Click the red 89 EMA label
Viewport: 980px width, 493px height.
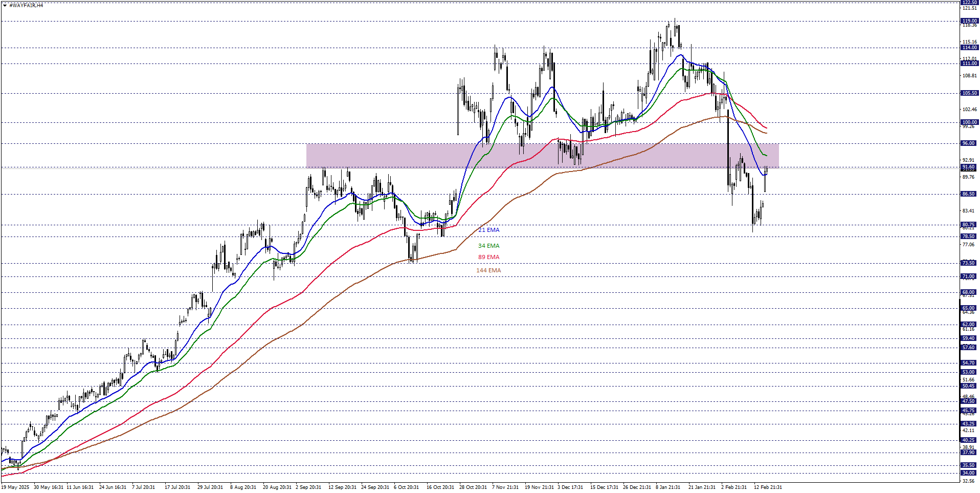(488, 258)
